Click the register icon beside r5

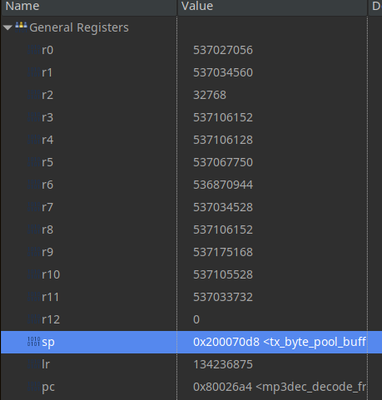pyautogui.click(x=33, y=162)
